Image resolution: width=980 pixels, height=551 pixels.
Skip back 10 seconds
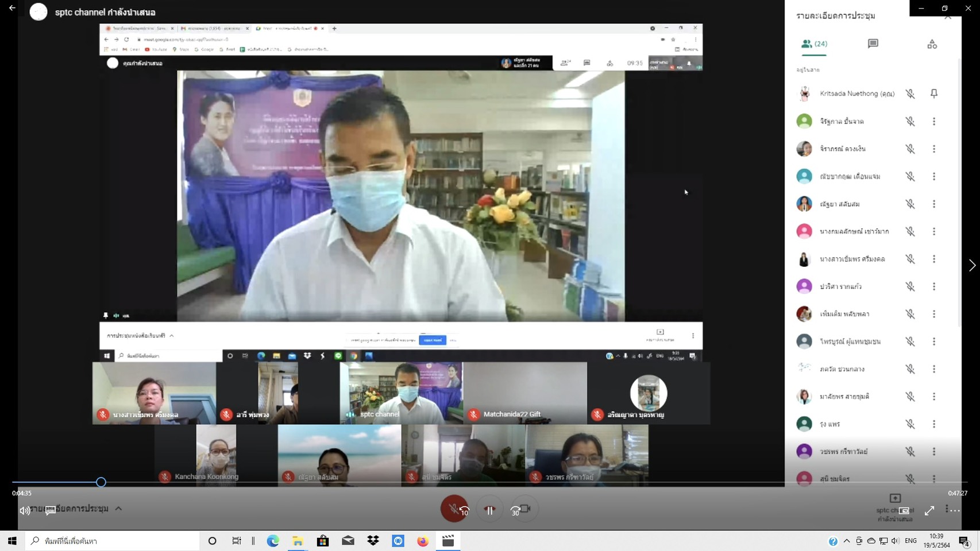464,510
